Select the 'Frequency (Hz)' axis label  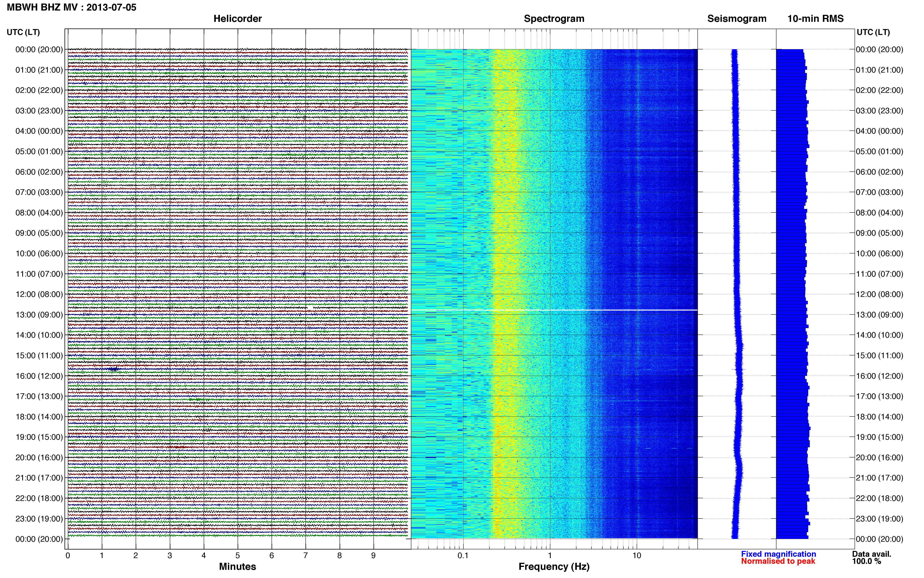coord(554,567)
